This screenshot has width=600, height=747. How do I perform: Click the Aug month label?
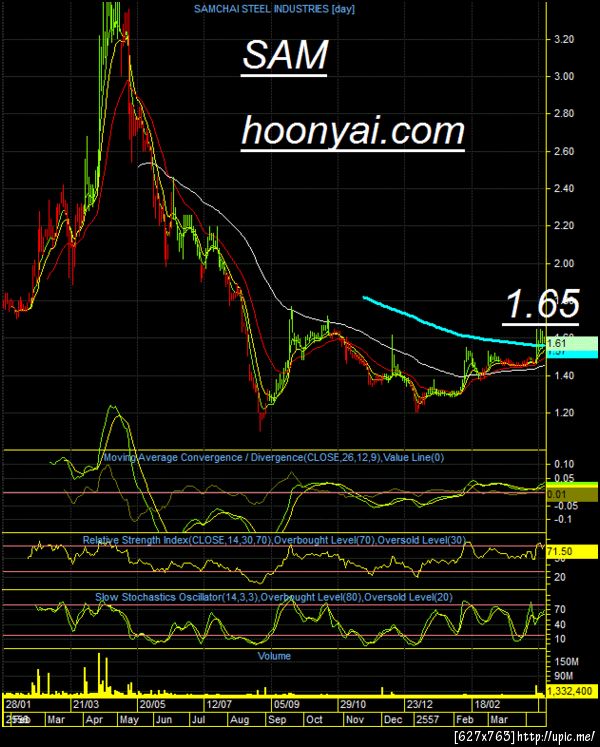coord(238,719)
